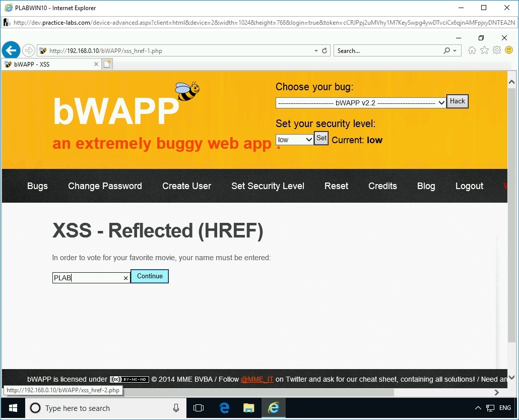Screen dimensions: 519x420
Task: Open the bug selection dropdown
Action: tap(360, 103)
